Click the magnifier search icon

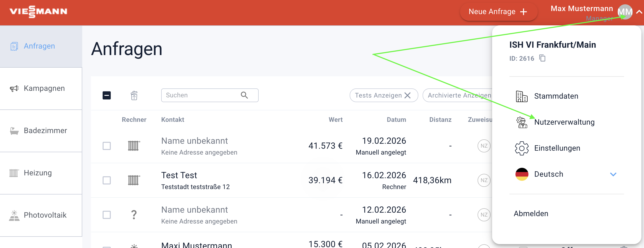pyautogui.click(x=244, y=95)
